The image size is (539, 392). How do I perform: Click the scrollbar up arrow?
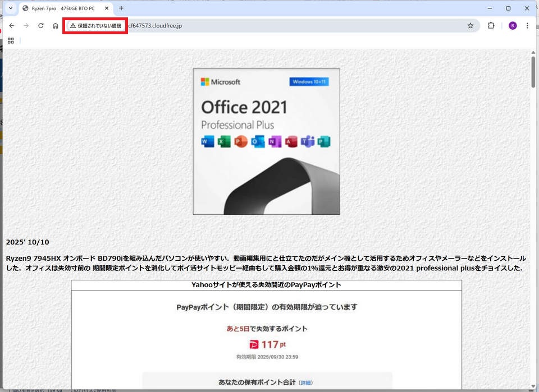click(x=533, y=52)
